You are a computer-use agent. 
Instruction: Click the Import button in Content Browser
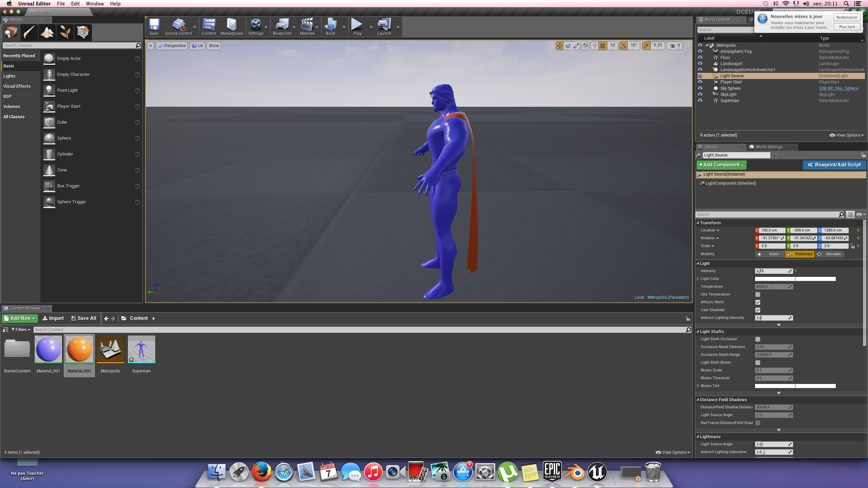(53, 319)
